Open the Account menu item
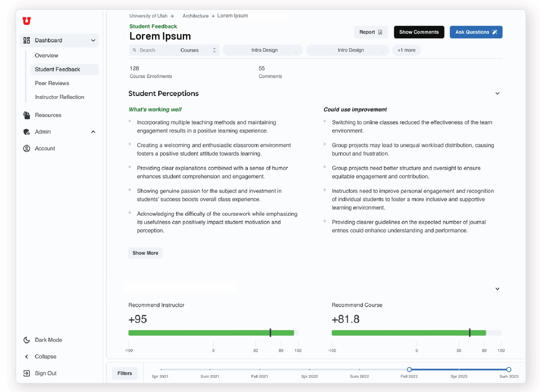The image size is (540, 392). [45, 148]
